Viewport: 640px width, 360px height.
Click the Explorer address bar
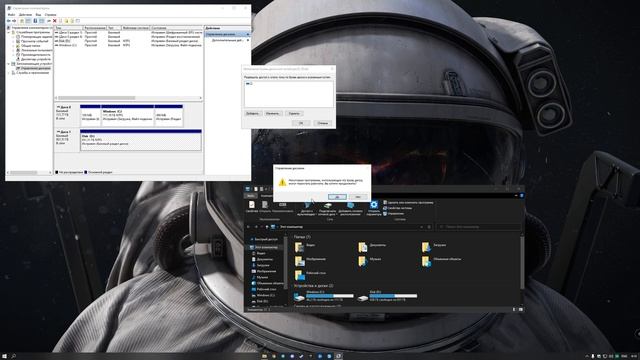click(348, 227)
